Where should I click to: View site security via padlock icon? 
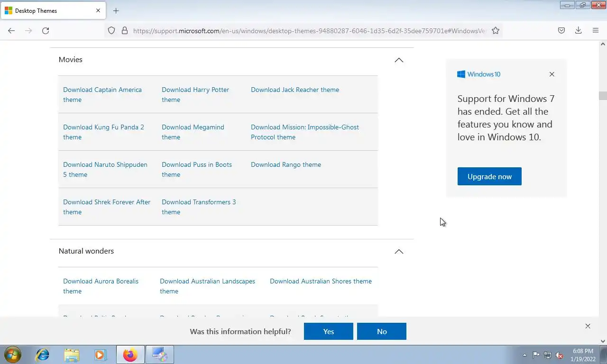click(125, 30)
